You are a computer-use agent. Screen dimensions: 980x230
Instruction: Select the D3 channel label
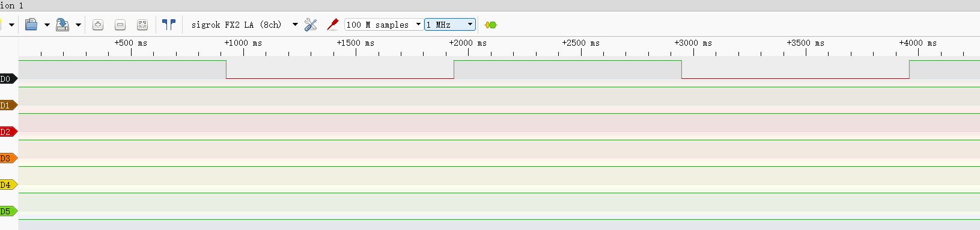point(8,158)
